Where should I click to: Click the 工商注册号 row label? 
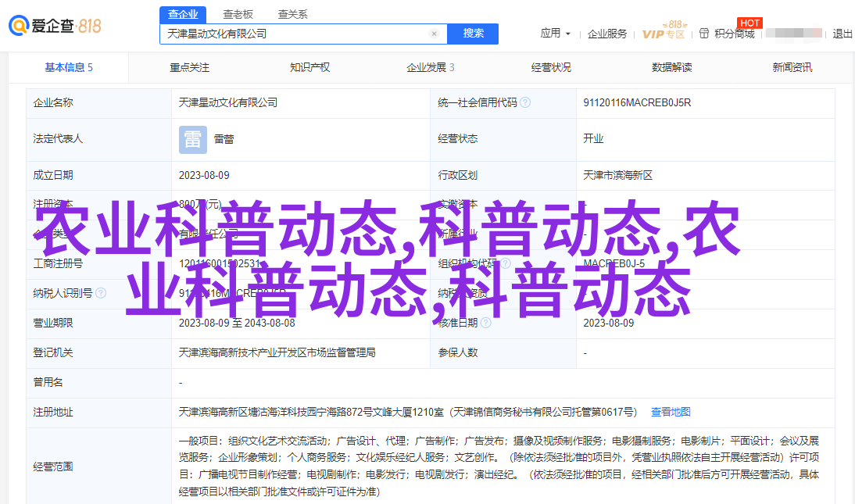click(x=58, y=263)
